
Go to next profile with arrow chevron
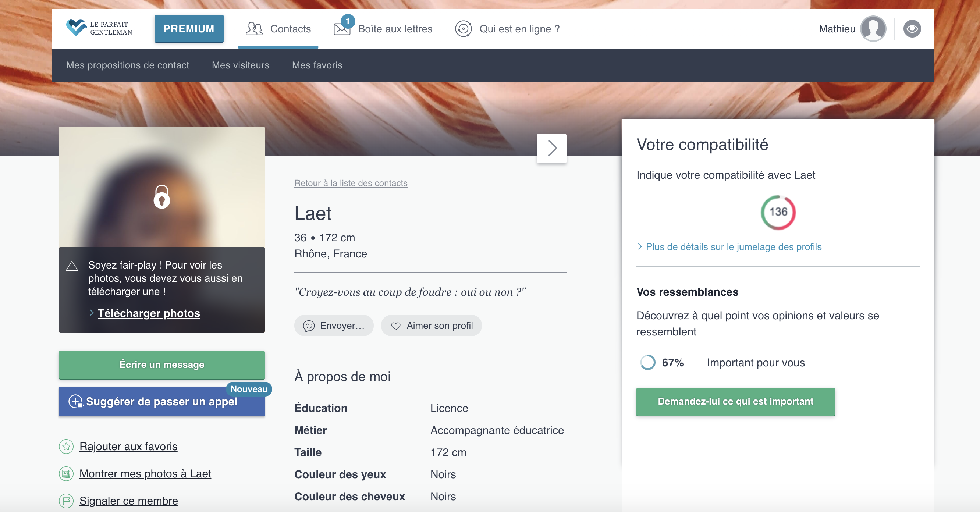click(x=552, y=148)
